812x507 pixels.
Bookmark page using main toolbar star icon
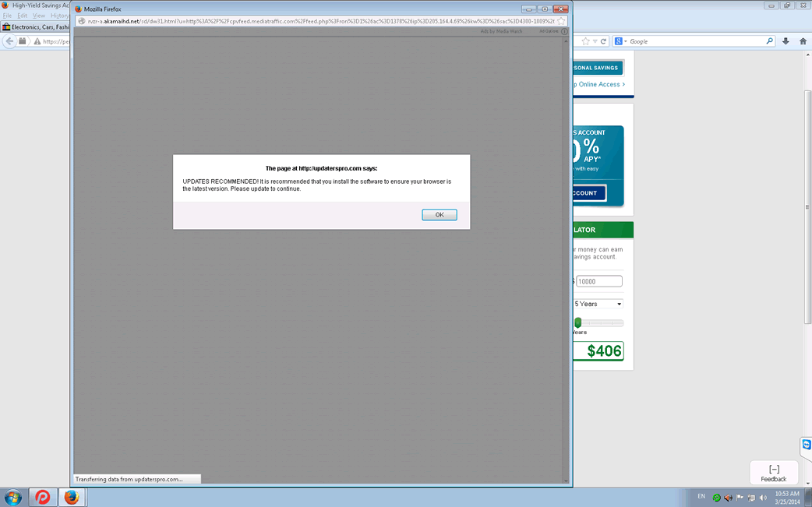pos(585,41)
